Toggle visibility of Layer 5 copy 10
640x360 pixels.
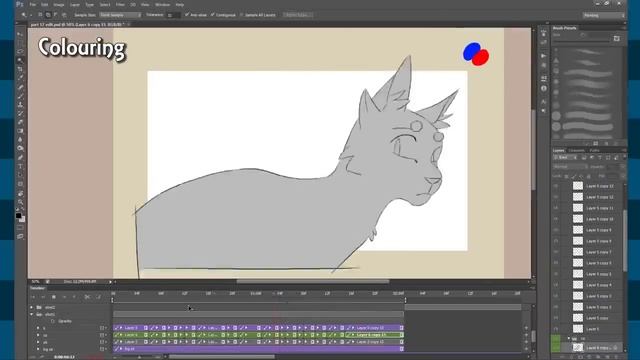coord(556,219)
